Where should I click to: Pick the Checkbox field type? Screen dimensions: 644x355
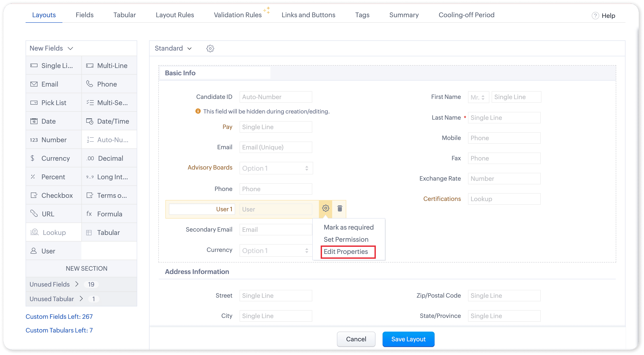pyautogui.click(x=54, y=195)
